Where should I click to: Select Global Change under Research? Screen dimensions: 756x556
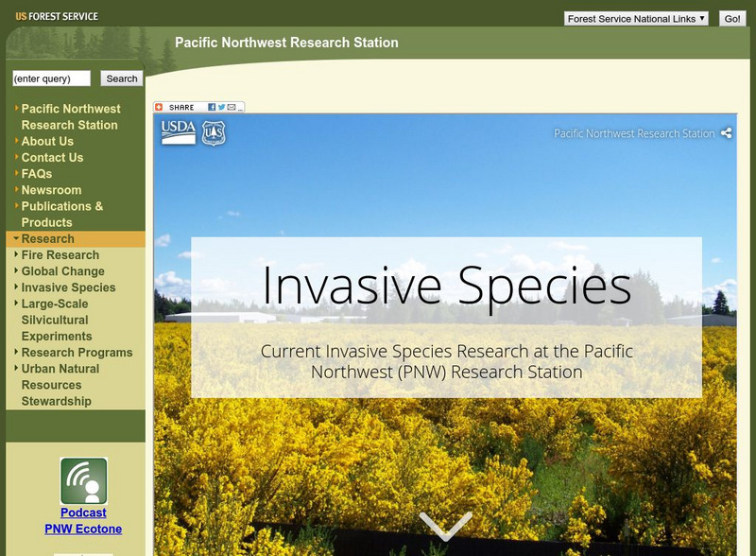click(62, 271)
